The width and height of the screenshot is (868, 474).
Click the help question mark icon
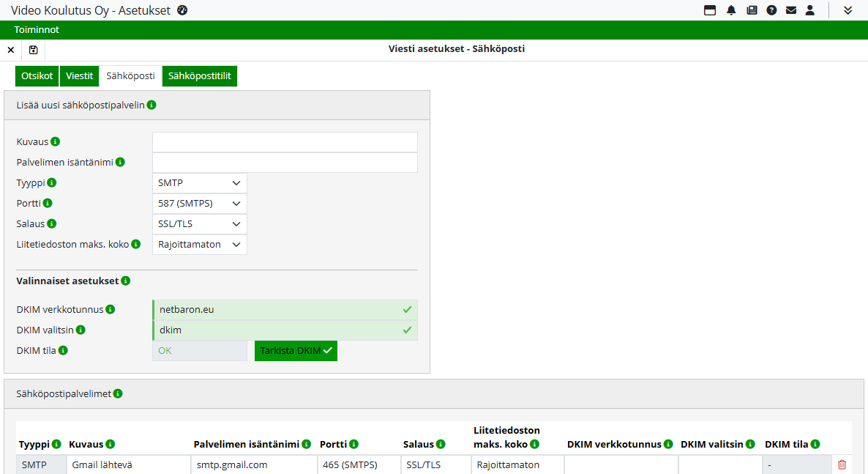click(771, 10)
